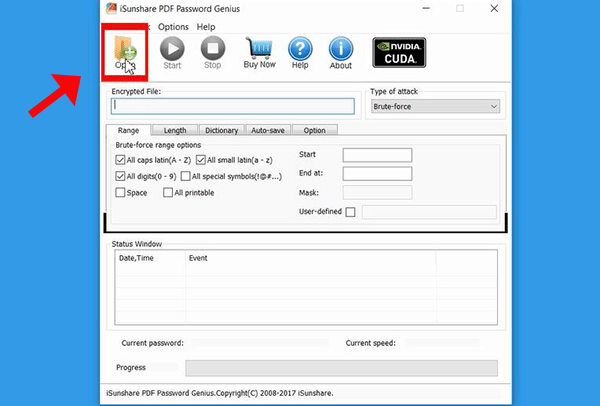Click the NVIDIA CUDA badge

tap(399, 52)
